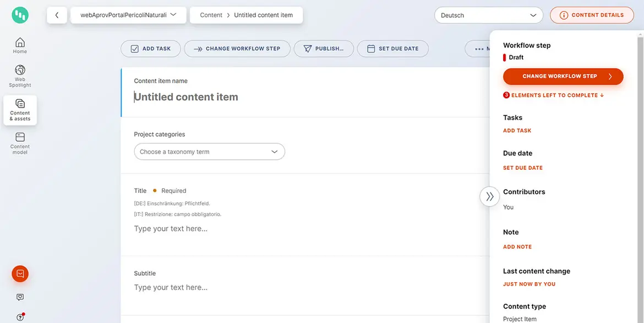644x323 pixels.
Task: Click Add Note link in sidebar
Action: [517, 247]
